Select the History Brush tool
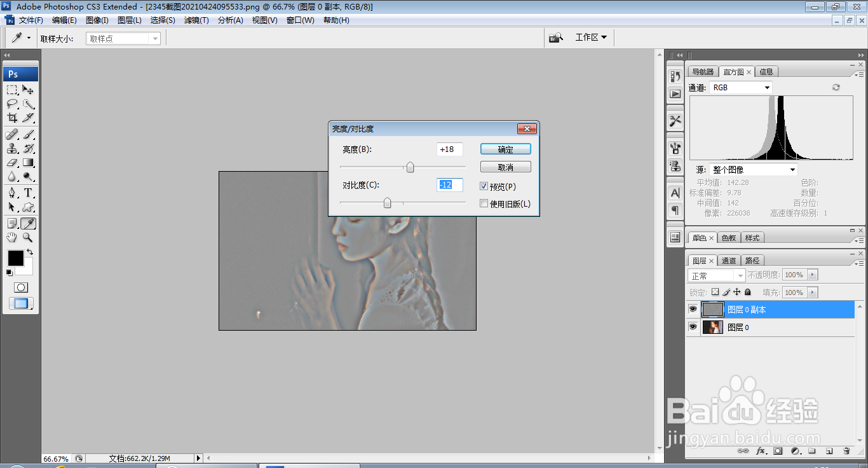 click(28, 148)
